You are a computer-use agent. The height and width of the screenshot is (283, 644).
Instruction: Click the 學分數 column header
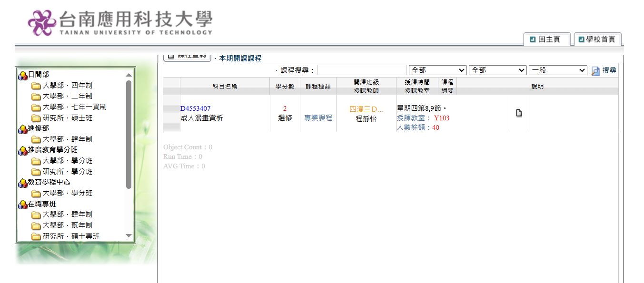pos(285,86)
